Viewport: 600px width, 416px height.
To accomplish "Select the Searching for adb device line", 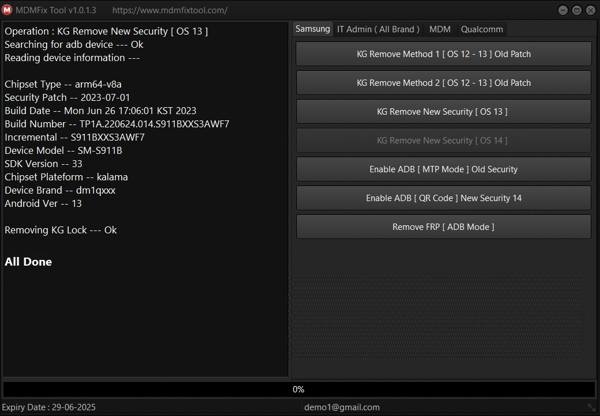I will coord(74,44).
